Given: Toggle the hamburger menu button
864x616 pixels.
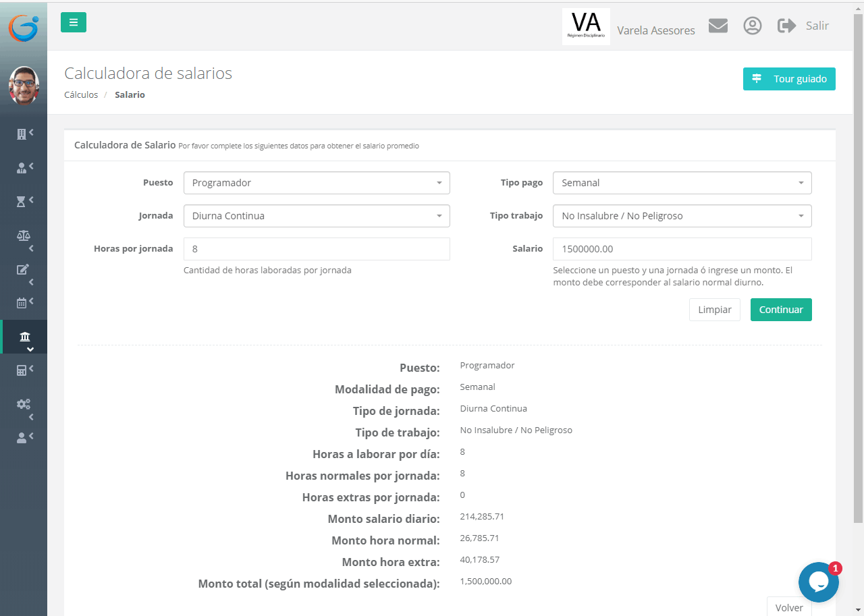Looking at the screenshot, I should 74,22.
